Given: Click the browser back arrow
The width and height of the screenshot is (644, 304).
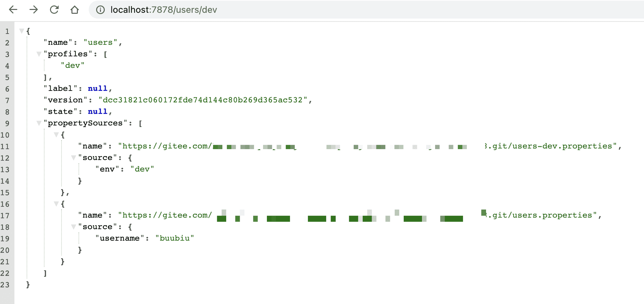Looking at the screenshot, I should pos(13,10).
